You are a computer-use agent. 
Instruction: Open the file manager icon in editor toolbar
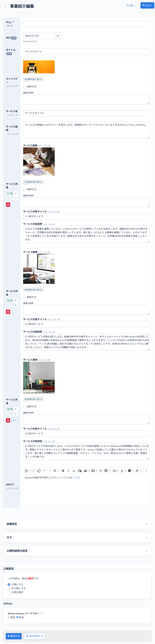pyautogui.click(x=80, y=471)
